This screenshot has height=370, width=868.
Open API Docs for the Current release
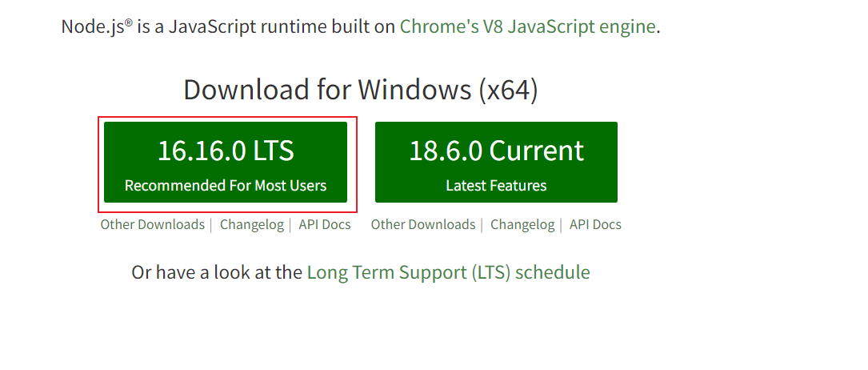595,225
